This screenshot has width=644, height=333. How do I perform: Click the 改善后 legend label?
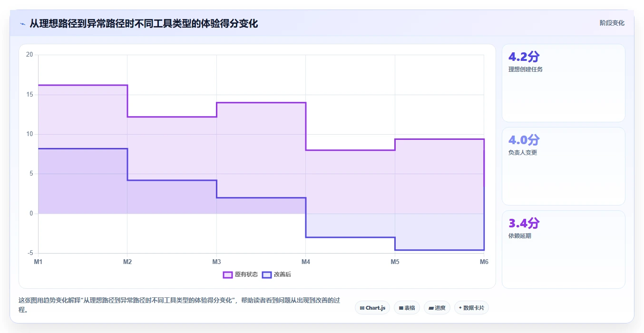(x=283, y=274)
